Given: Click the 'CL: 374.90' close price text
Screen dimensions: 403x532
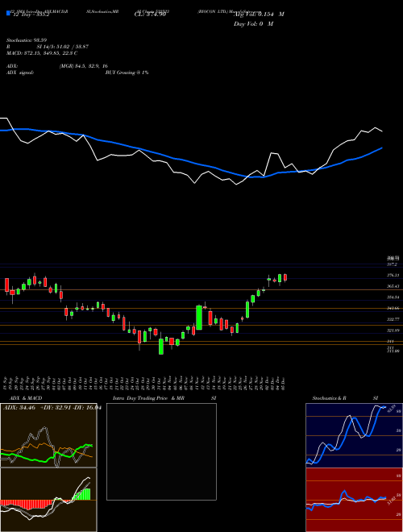Looking at the screenshot, I should click(x=150, y=15).
